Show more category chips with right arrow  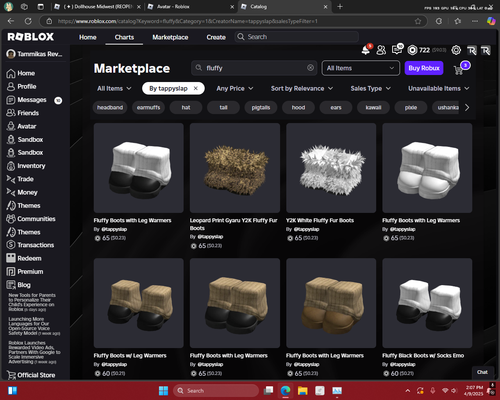467,107
